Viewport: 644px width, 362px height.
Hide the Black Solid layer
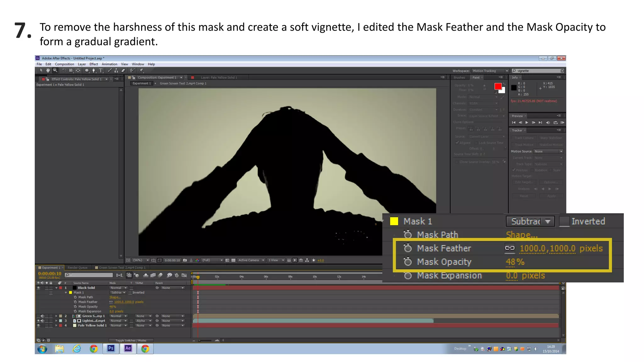[x=38, y=288]
